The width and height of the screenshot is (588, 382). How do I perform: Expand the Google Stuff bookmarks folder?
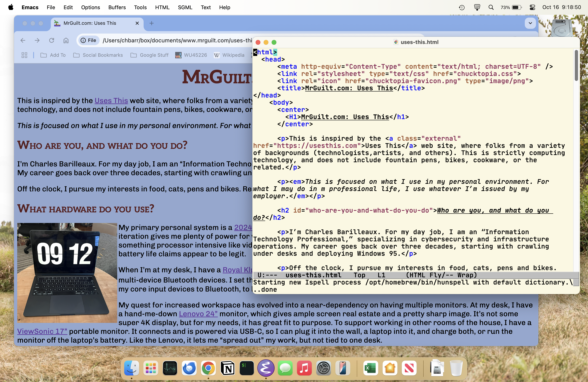tap(149, 55)
